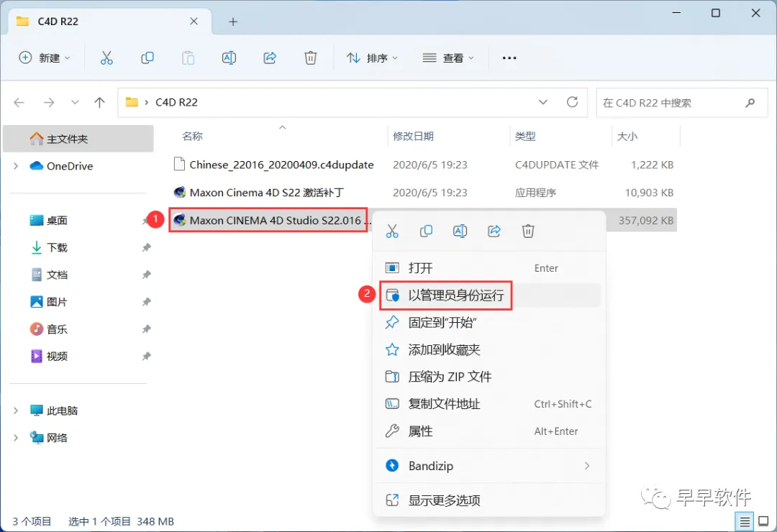Choose 属性 in context menu
The width and height of the screenshot is (777, 532).
(x=489, y=431)
